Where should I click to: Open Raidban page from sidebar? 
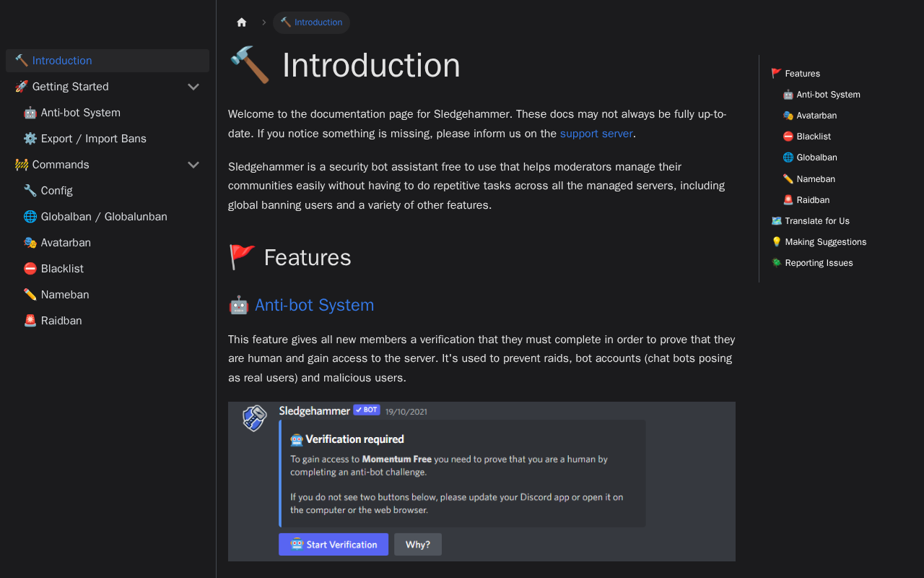point(61,321)
